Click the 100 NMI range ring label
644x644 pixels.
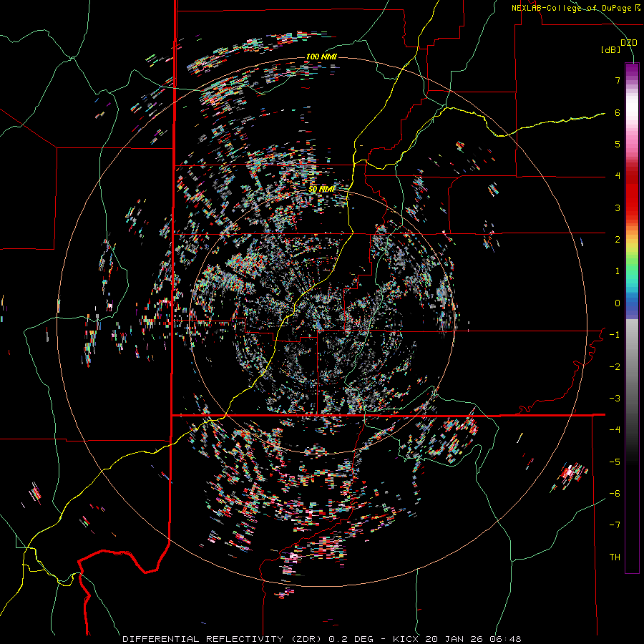[x=321, y=57]
